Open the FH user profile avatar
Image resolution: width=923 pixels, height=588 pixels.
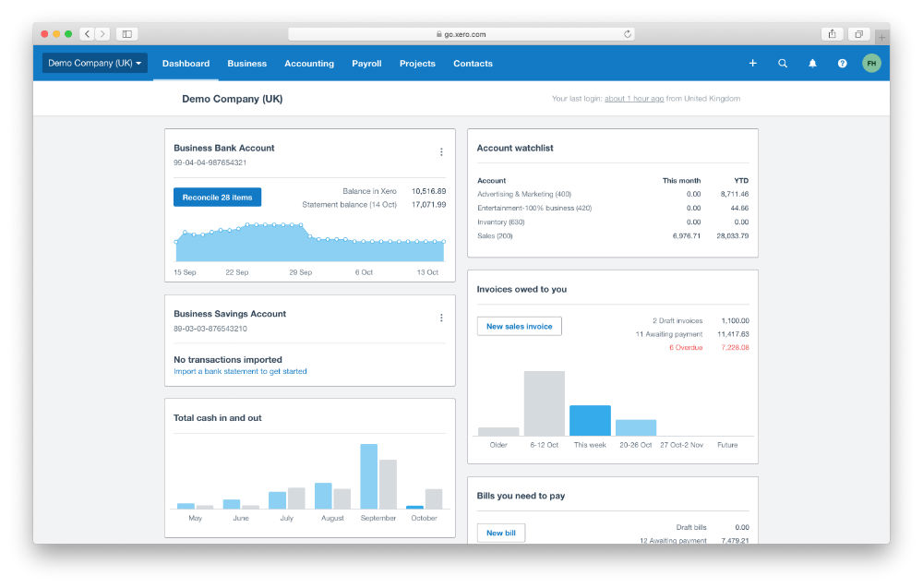(x=871, y=63)
